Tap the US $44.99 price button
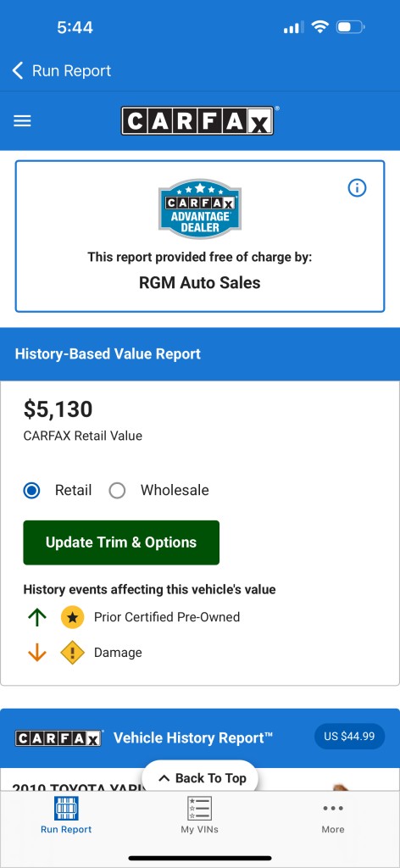400x868 pixels. (x=350, y=737)
